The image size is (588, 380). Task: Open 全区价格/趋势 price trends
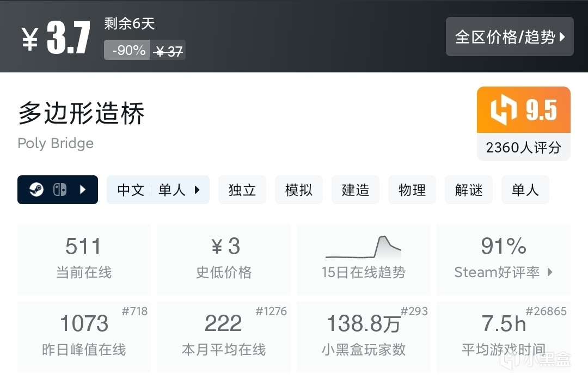510,36
